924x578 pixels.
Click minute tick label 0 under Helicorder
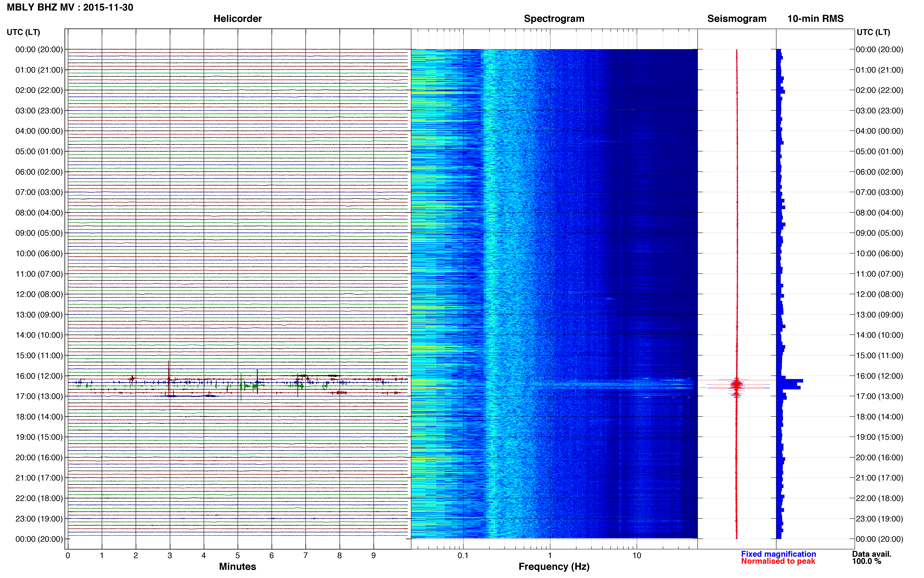[68, 556]
